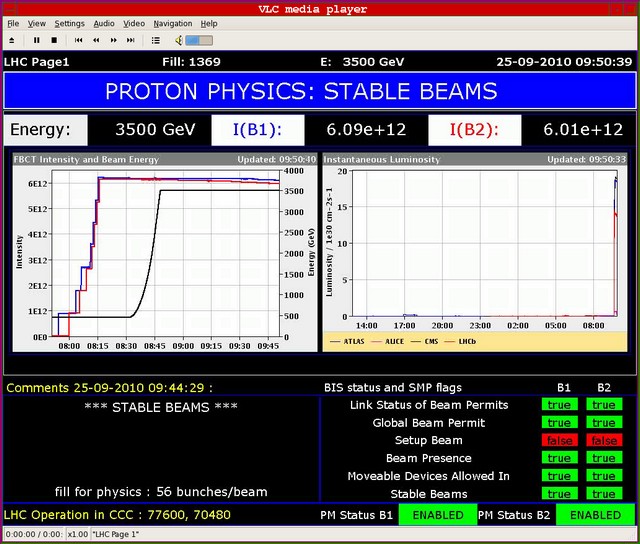Skip to previous track icon
Viewport: 640px width, 544px height.
(x=78, y=40)
